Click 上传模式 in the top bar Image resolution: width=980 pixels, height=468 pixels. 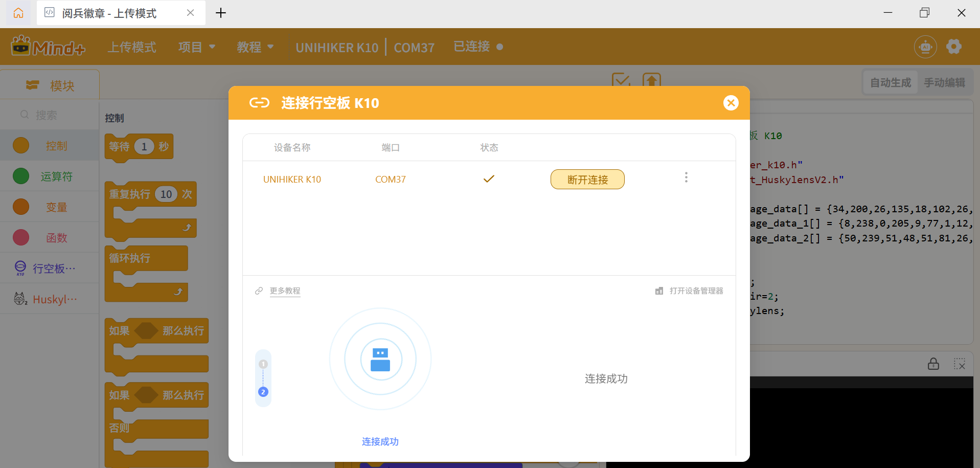tap(132, 47)
